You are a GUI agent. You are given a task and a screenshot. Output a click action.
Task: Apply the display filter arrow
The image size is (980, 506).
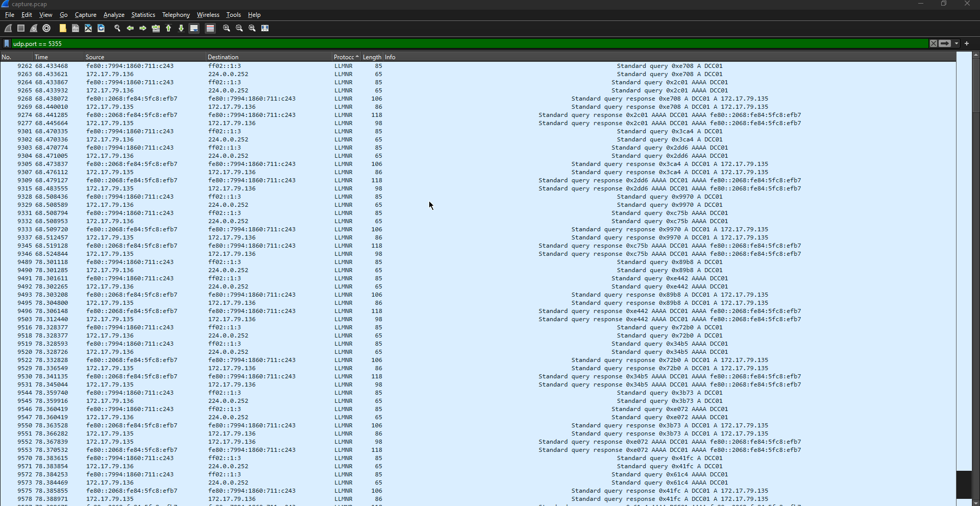click(945, 44)
